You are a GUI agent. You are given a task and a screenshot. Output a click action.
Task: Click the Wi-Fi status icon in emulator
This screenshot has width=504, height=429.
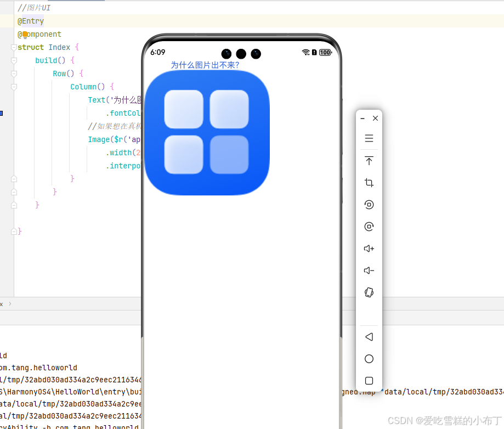(x=305, y=53)
